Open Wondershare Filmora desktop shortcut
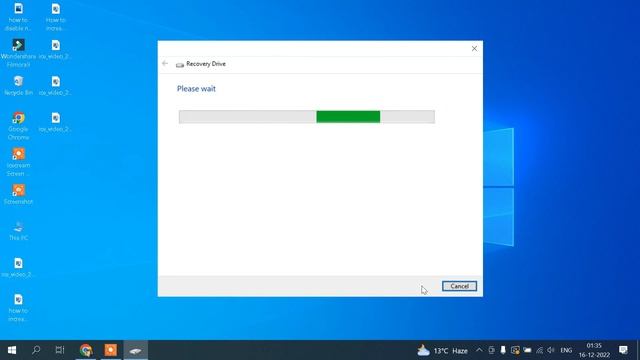Image resolution: width=640 pixels, height=360 pixels. 18,53
